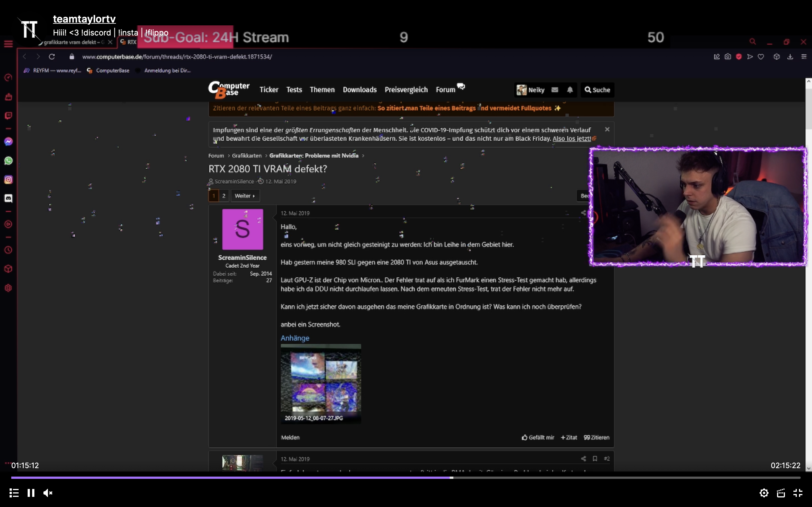Go to page 2 of thread
Viewport: 812px width, 507px height.
coord(224,195)
